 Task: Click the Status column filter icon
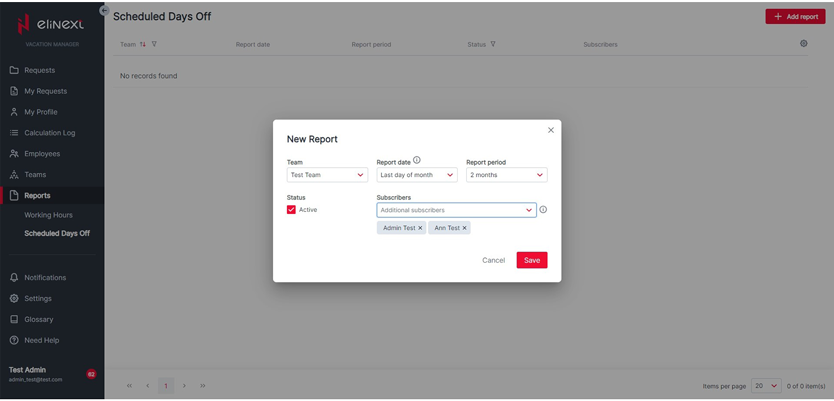click(493, 44)
